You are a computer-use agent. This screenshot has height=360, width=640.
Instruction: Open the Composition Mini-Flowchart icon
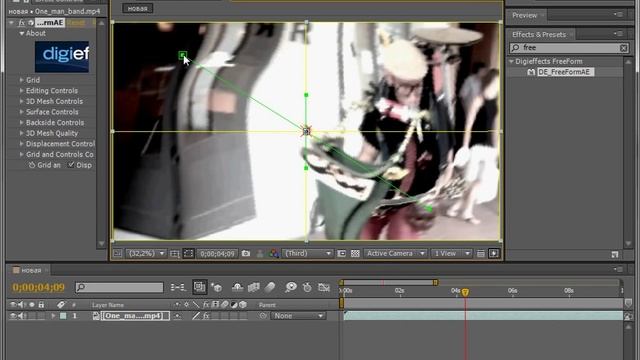pos(178,287)
